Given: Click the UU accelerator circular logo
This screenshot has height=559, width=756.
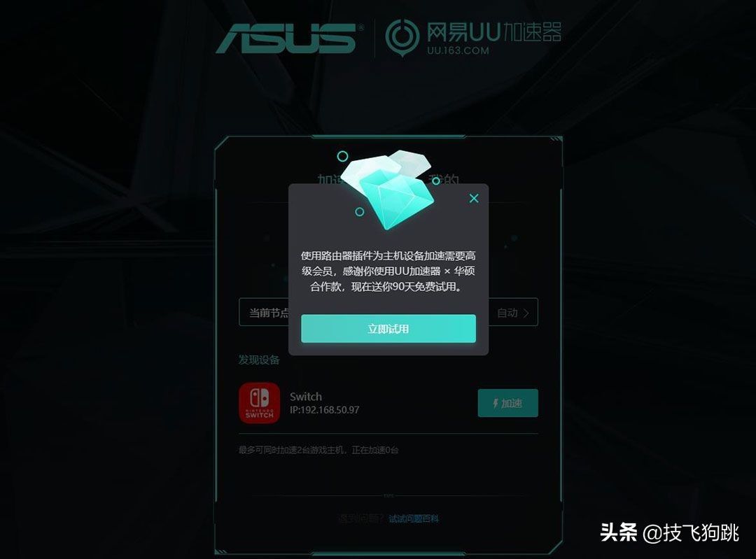Looking at the screenshot, I should click(402, 37).
